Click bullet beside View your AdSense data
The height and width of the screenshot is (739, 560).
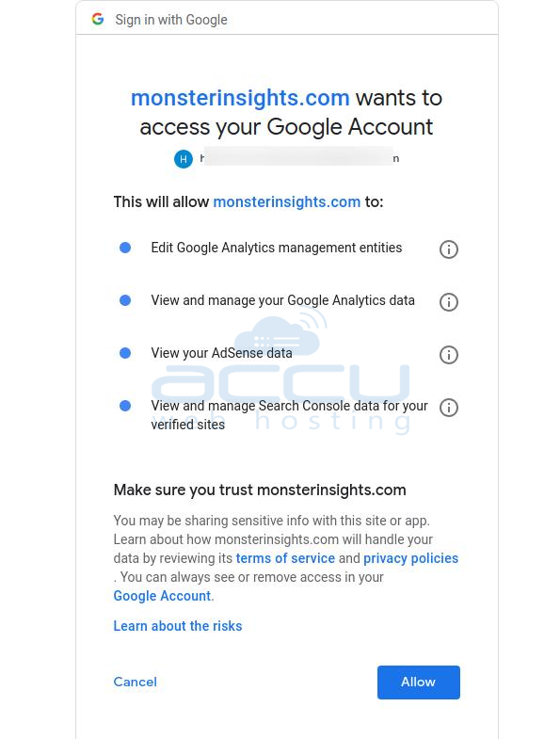click(125, 353)
